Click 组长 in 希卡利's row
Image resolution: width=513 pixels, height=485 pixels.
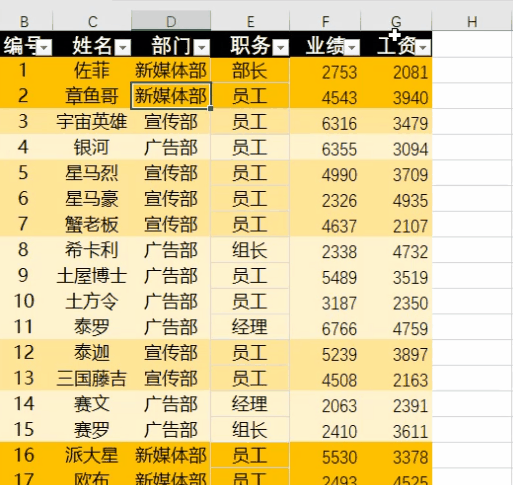point(250,250)
